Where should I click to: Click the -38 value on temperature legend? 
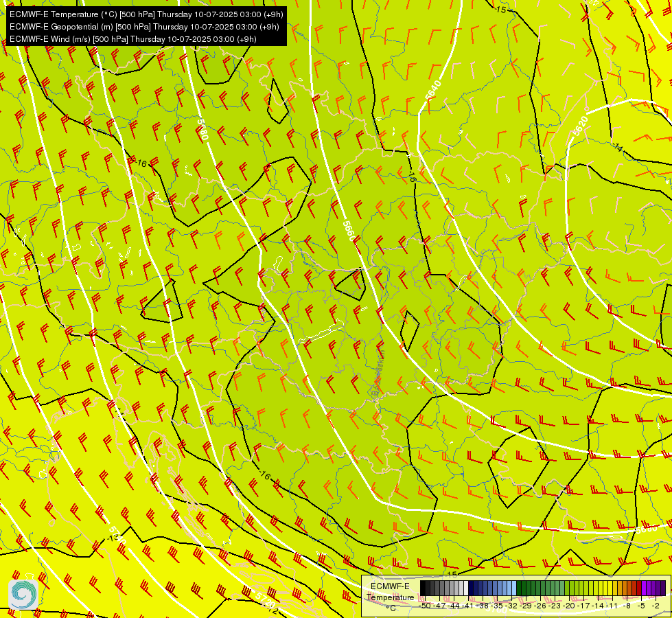pos(483,606)
